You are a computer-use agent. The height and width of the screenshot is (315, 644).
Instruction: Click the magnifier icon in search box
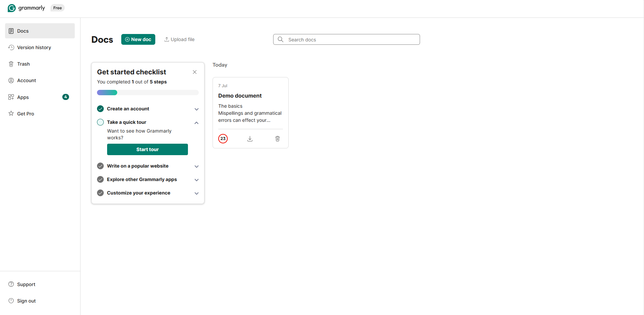[x=281, y=39]
